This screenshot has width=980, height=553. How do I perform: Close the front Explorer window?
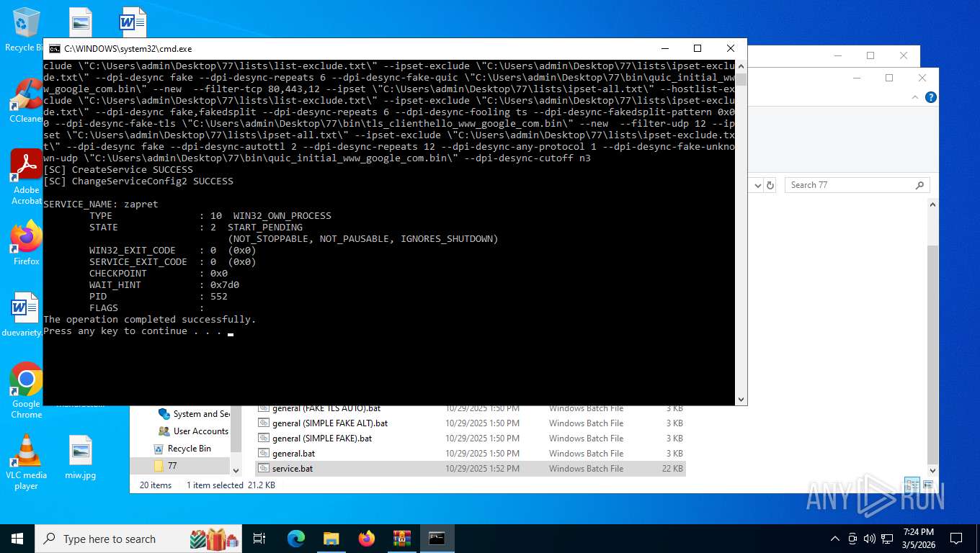[922, 78]
